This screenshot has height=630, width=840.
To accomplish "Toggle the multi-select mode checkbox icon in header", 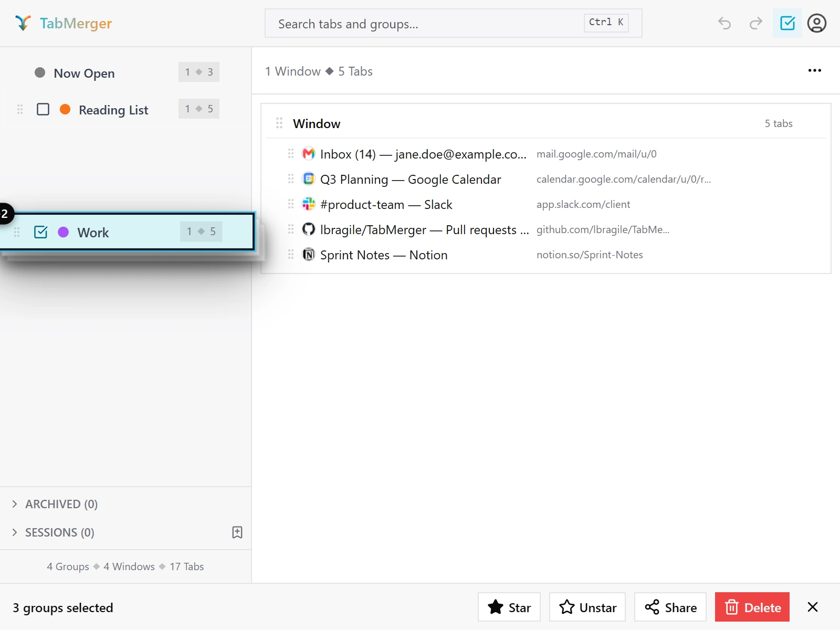I will coord(787,23).
